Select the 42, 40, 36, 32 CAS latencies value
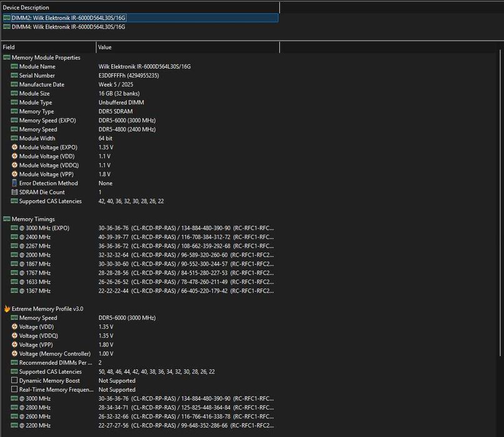The height and width of the screenshot is (437, 504). pyautogui.click(x=131, y=201)
